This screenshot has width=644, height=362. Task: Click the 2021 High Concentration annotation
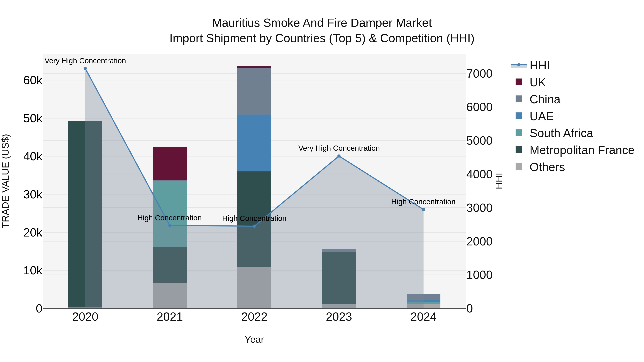point(170,218)
